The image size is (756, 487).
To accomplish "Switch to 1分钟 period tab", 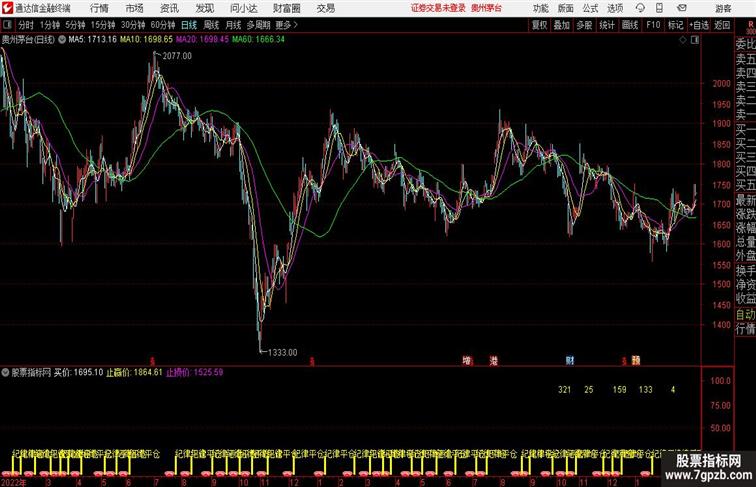I will (x=50, y=25).
